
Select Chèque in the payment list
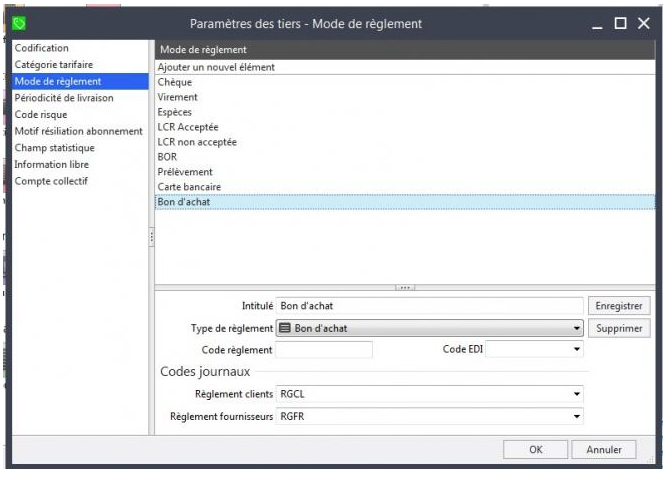[x=175, y=82]
